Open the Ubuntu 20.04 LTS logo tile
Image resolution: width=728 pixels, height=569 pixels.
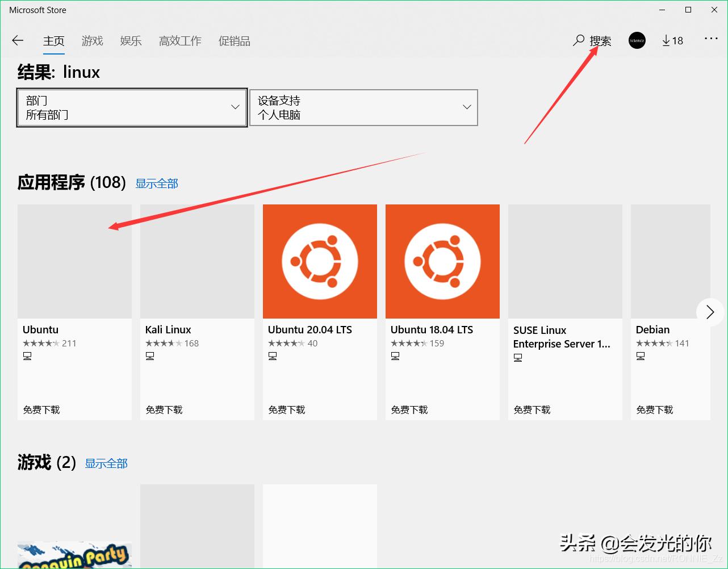coord(320,261)
